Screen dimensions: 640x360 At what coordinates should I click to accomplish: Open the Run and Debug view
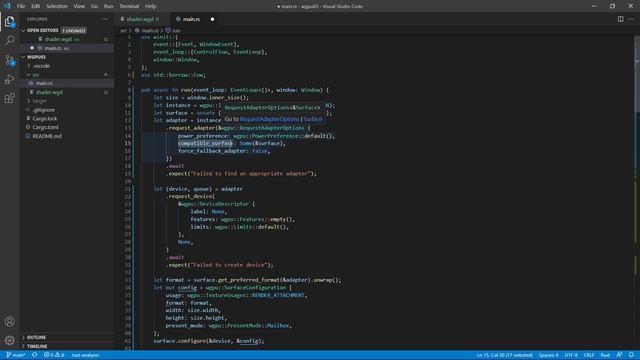pyautogui.click(x=9, y=79)
